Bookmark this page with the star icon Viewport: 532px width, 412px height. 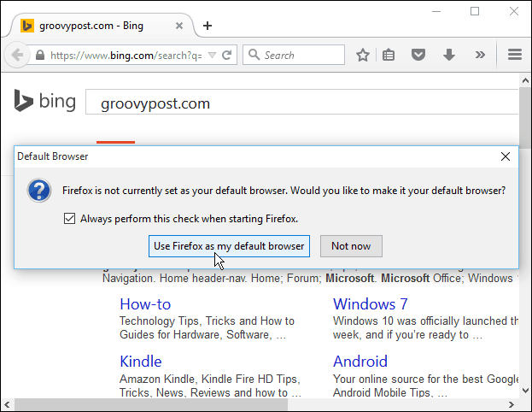pyautogui.click(x=363, y=55)
